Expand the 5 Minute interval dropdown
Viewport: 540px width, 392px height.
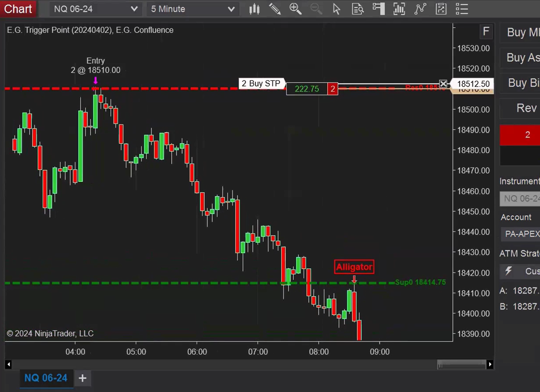[193, 9]
